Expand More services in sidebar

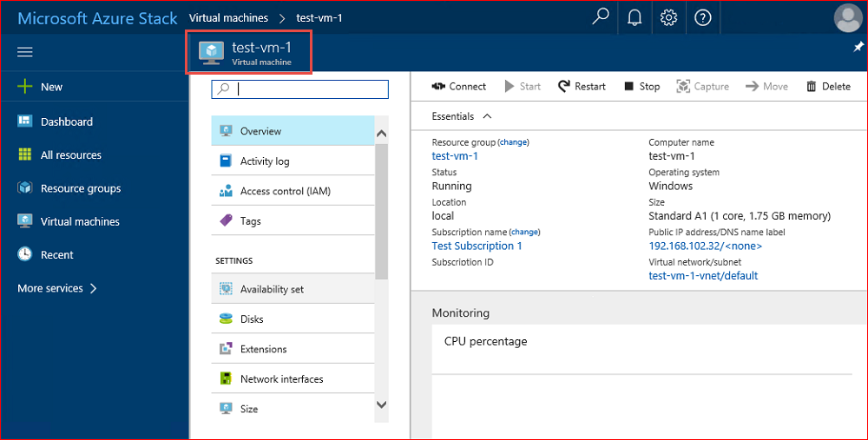point(57,288)
